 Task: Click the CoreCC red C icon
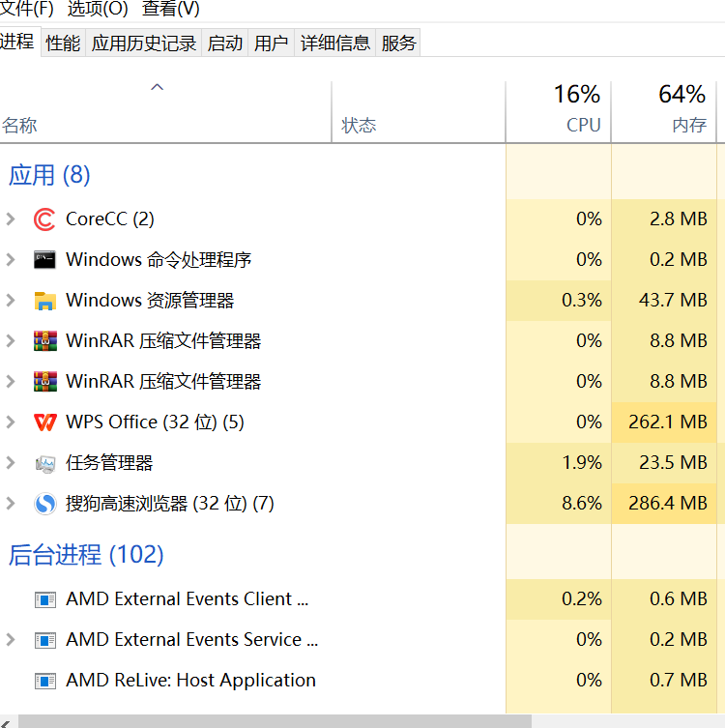tap(44, 219)
